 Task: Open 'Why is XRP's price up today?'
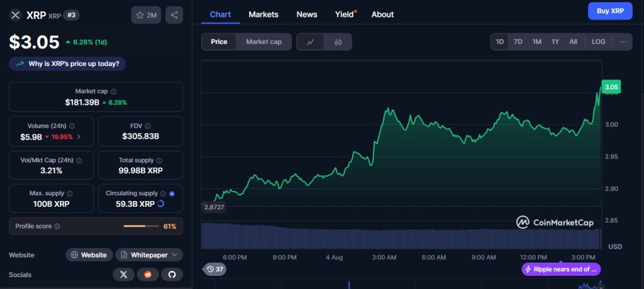point(68,63)
